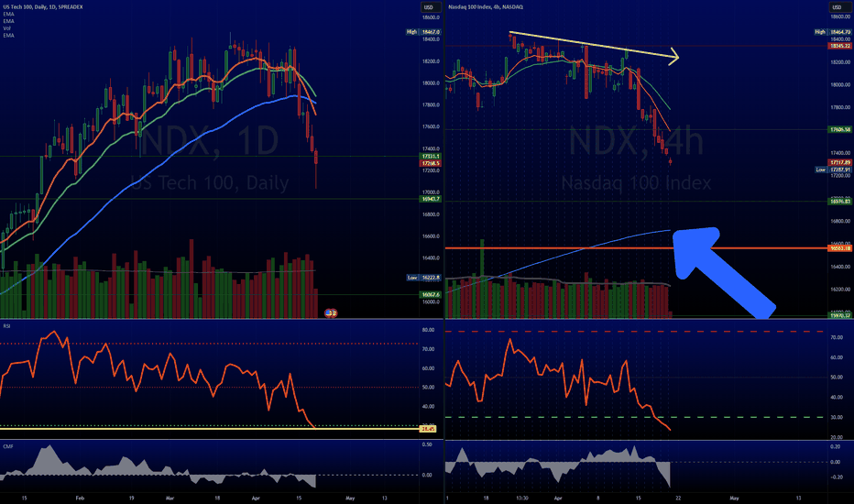Click the US Tech 100 Daily SPREADEX symbol title
The height and width of the screenshot is (504, 854).
43,7
